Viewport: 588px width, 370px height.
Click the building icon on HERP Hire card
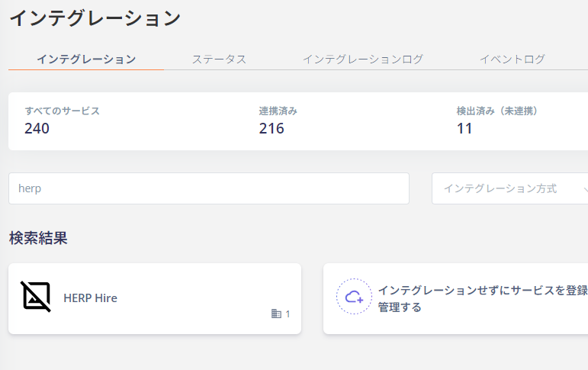pos(276,314)
